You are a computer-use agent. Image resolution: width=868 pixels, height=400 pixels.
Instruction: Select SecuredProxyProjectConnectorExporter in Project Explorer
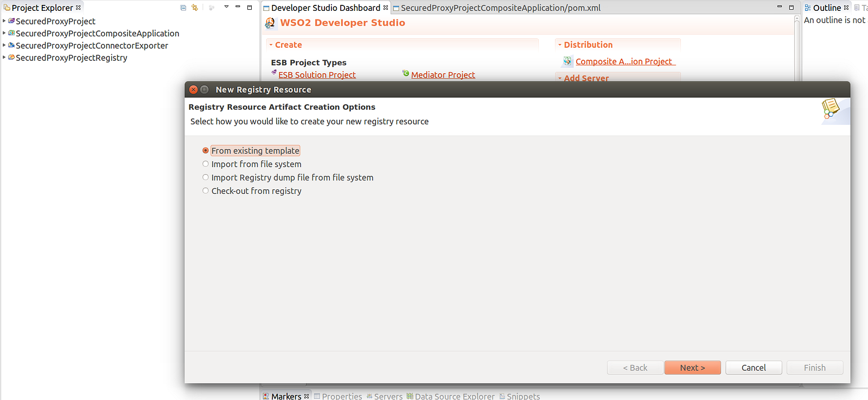(92, 46)
